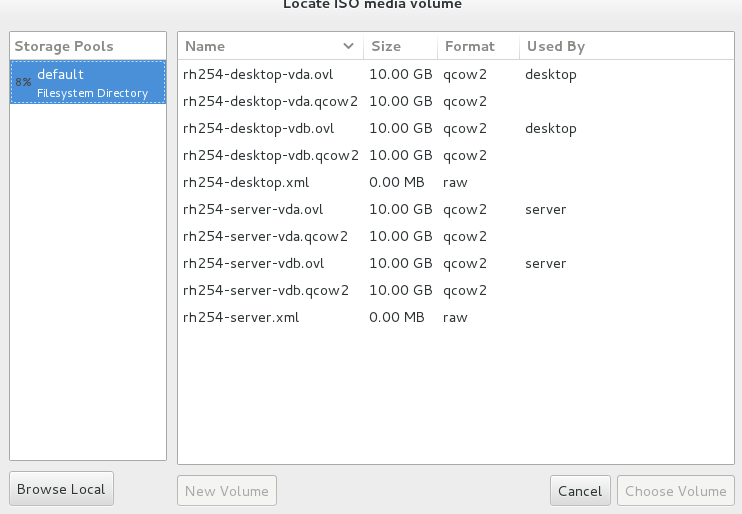The height and width of the screenshot is (514, 742).
Task: Click the 8% usage indicator of default pool
Action: click(x=23, y=82)
